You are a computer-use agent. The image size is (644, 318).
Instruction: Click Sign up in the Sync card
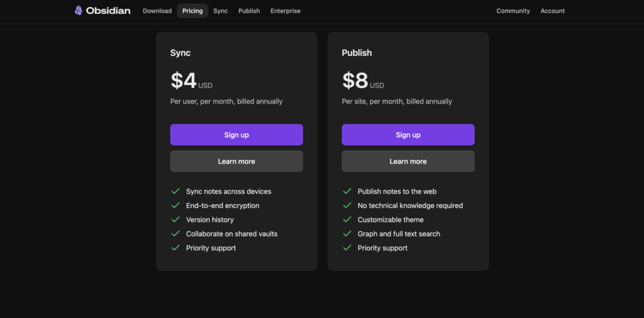coord(236,134)
